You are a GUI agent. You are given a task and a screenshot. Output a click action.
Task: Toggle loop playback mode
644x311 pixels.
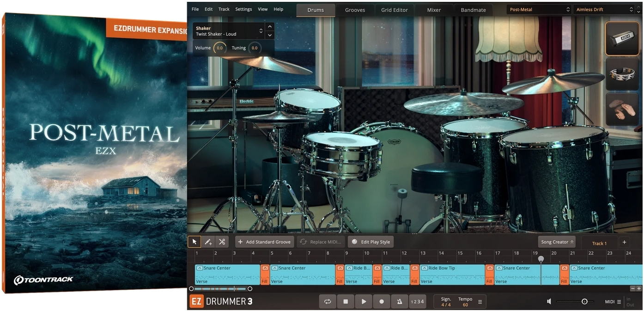pyautogui.click(x=328, y=301)
